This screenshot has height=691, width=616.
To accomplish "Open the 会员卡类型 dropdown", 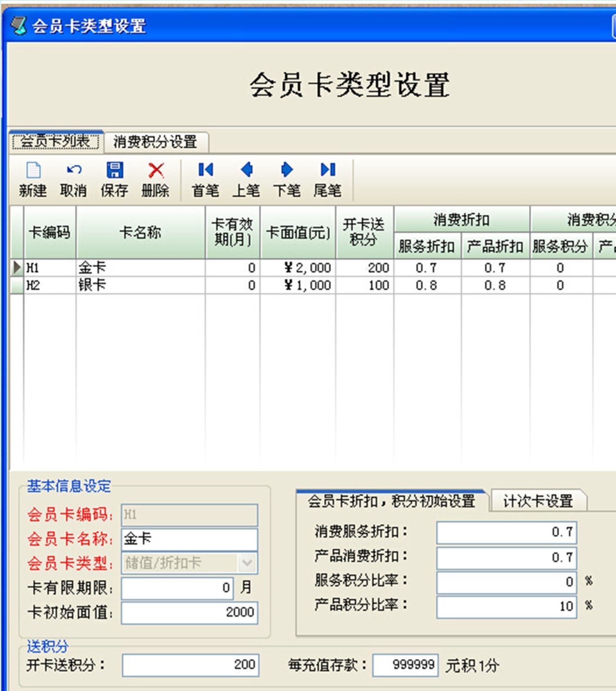I will point(247,563).
